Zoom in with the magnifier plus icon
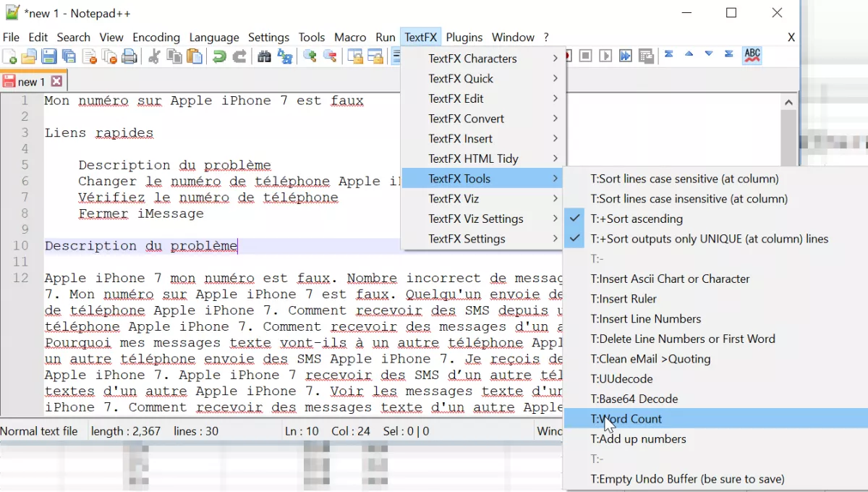Image resolution: width=868 pixels, height=492 pixels. point(310,56)
